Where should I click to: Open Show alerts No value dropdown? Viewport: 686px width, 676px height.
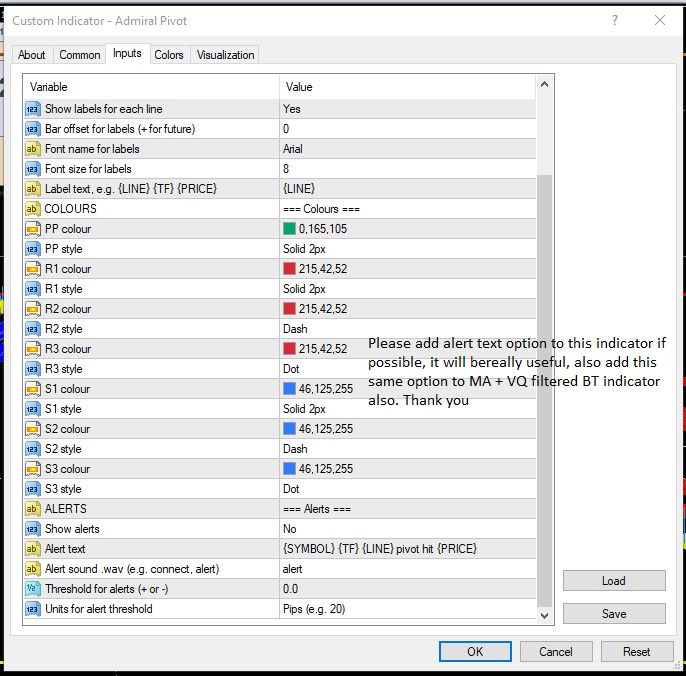pyautogui.click(x=407, y=529)
